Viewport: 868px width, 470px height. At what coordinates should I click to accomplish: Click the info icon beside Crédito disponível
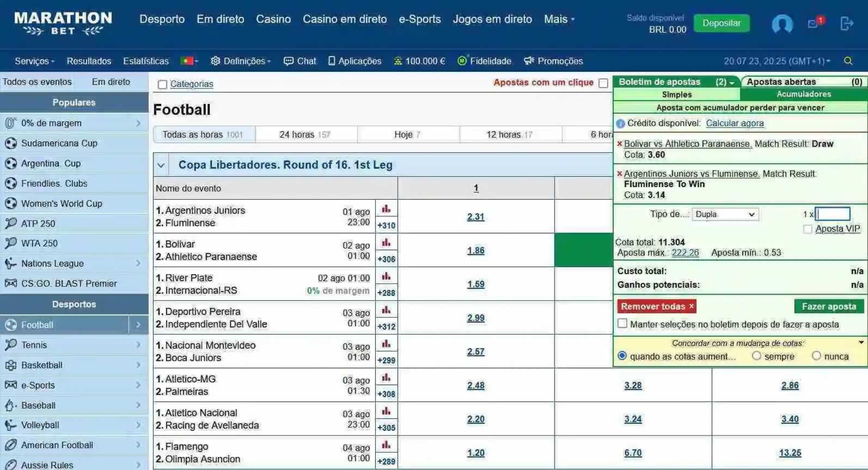(620, 123)
